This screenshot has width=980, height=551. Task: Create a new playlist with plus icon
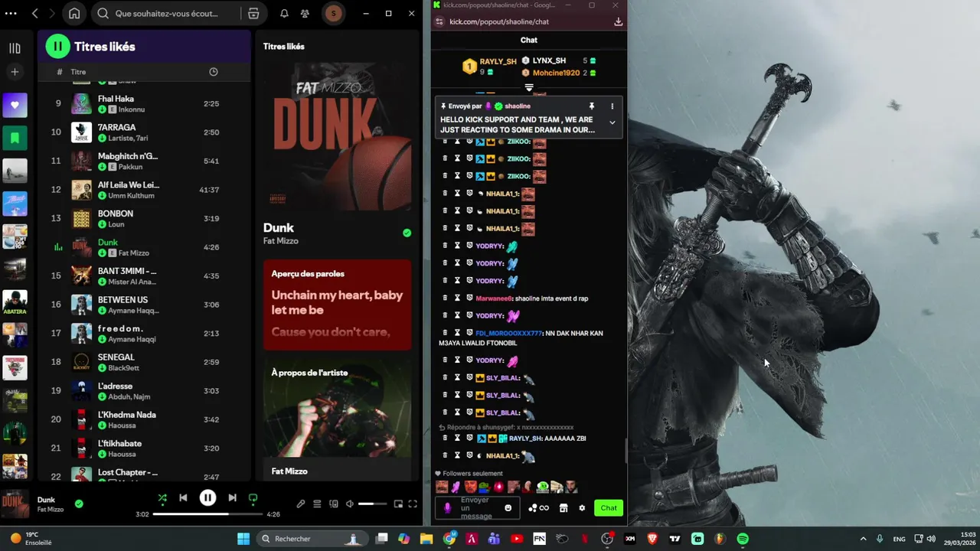pos(15,72)
